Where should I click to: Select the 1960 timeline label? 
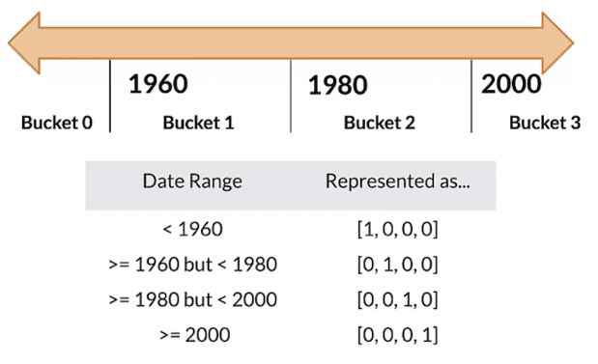pos(158,84)
